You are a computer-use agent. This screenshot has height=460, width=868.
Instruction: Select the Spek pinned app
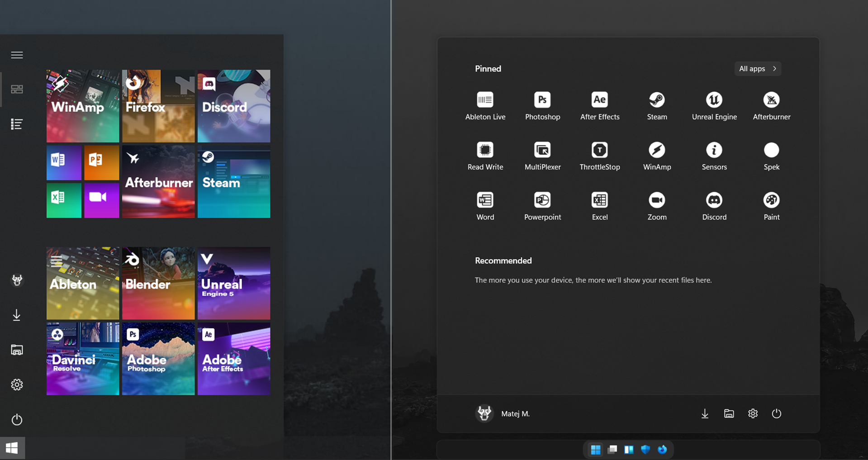(x=771, y=155)
